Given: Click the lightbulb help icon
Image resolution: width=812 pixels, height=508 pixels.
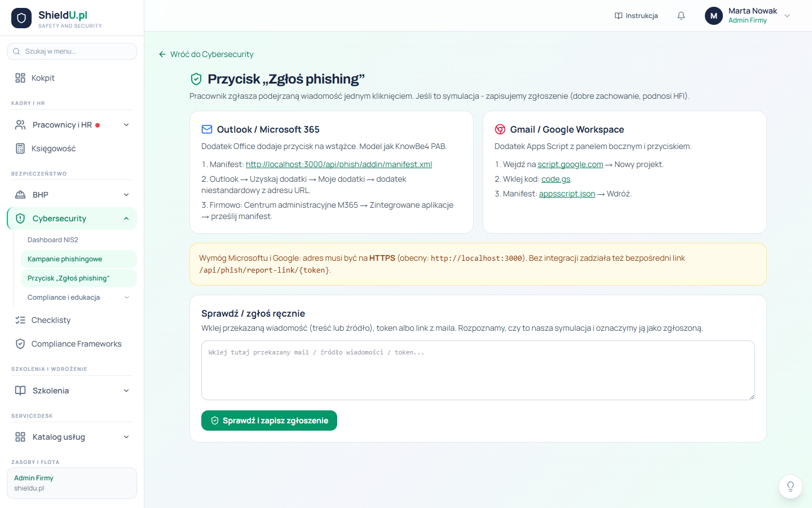Looking at the screenshot, I should tap(791, 487).
